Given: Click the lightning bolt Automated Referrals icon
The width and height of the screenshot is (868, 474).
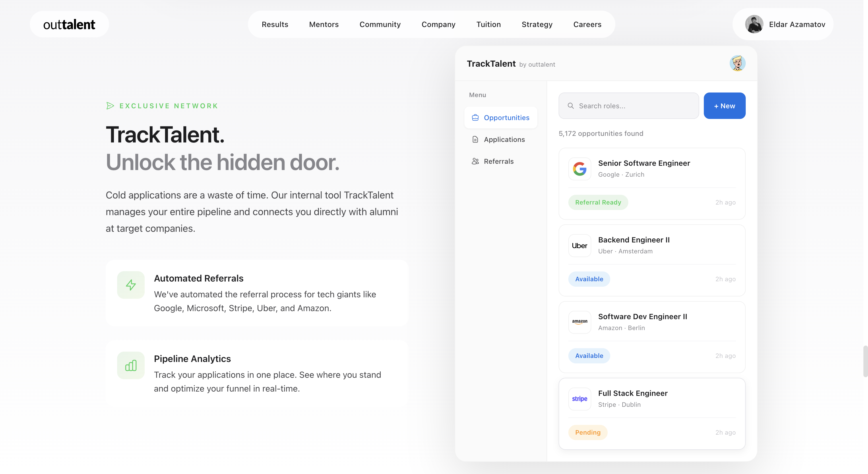Looking at the screenshot, I should coord(131,285).
